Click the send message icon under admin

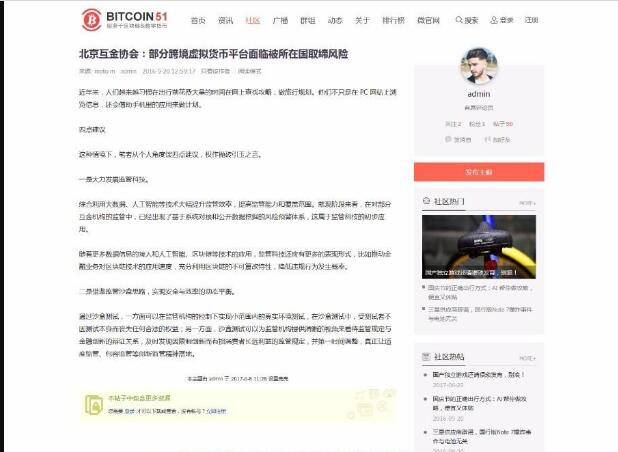448,139
